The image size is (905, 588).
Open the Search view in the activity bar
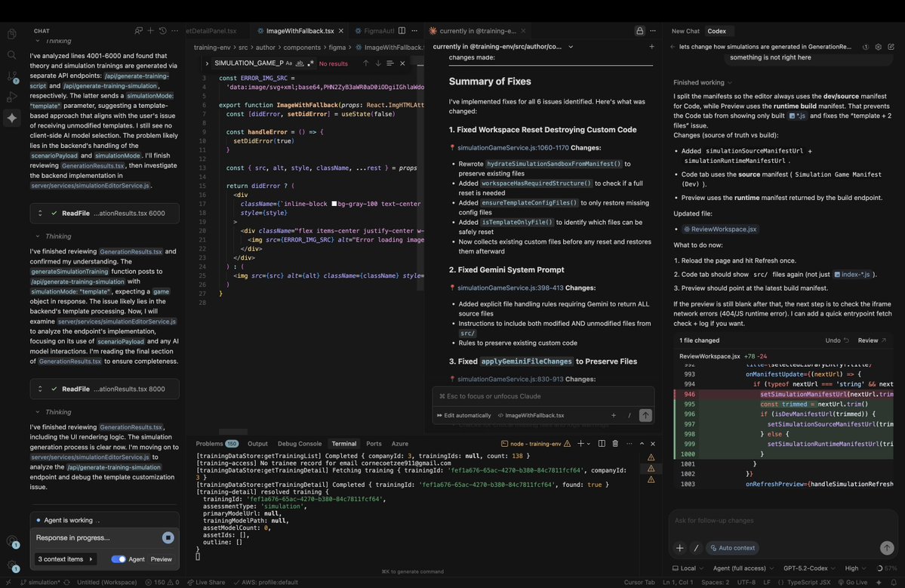pyautogui.click(x=11, y=55)
